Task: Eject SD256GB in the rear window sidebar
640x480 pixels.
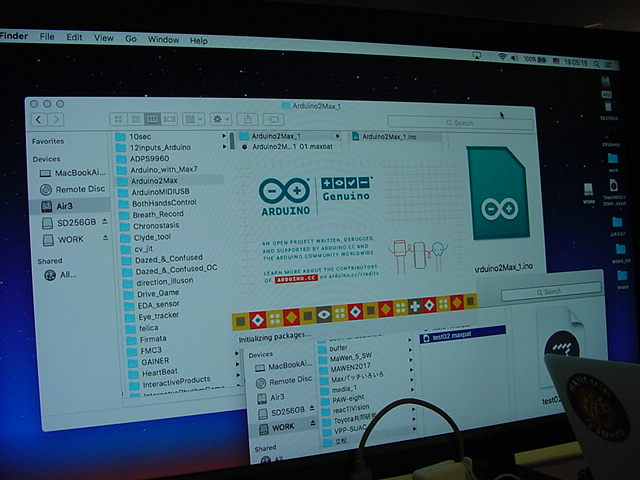Action: pyautogui.click(x=312, y=408)
